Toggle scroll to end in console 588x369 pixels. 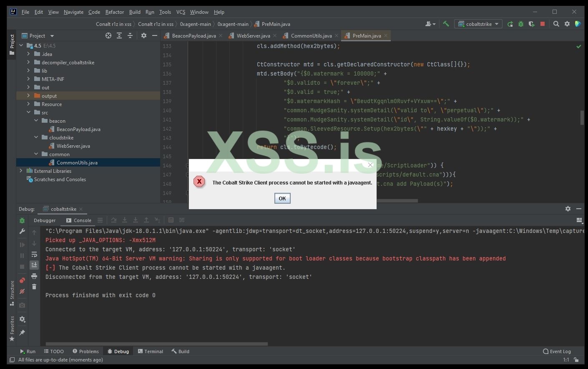34,265
